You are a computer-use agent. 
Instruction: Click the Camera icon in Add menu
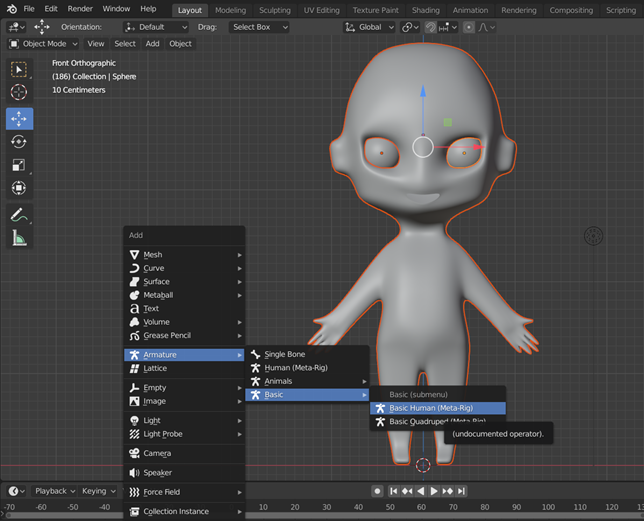point(134,453)
